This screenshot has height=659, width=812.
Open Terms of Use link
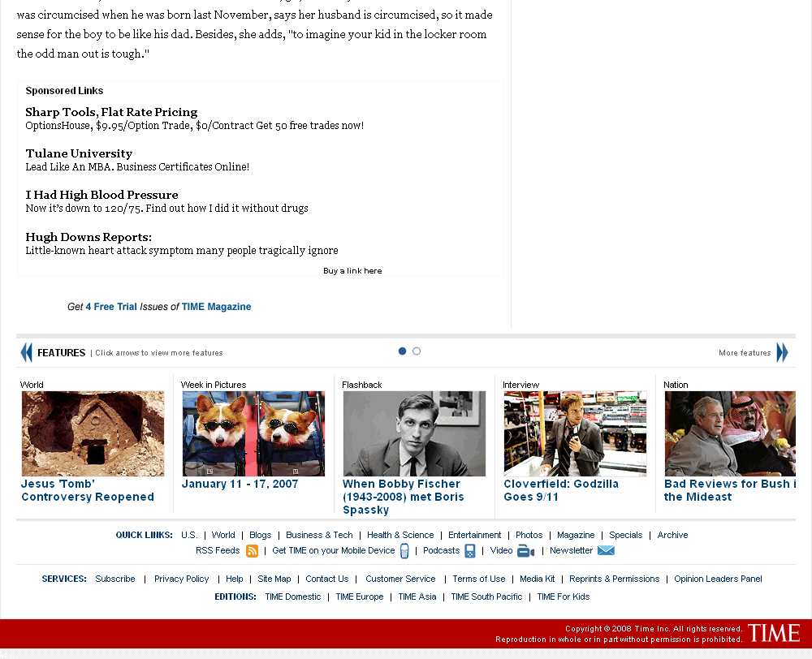click(479, 579)
